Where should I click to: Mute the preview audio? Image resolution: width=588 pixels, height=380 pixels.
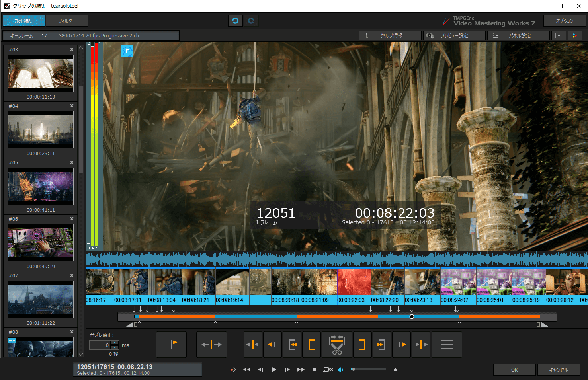point(340,370)
